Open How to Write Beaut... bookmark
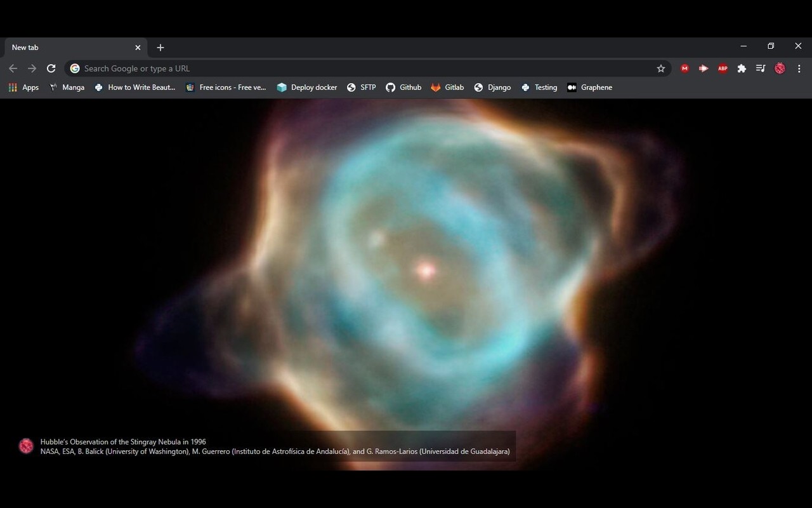812x508 pixels. click(134, 88)
